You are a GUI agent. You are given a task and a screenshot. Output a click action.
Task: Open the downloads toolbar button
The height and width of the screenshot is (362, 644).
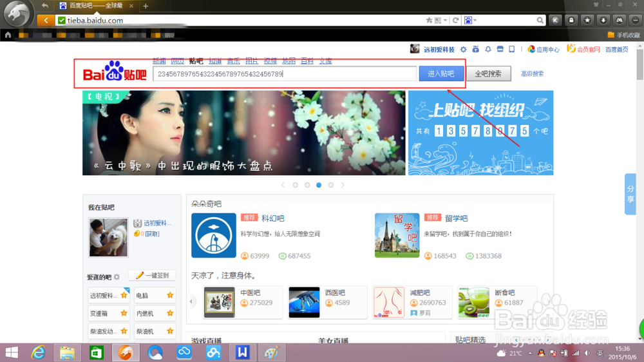coord(603,20)
